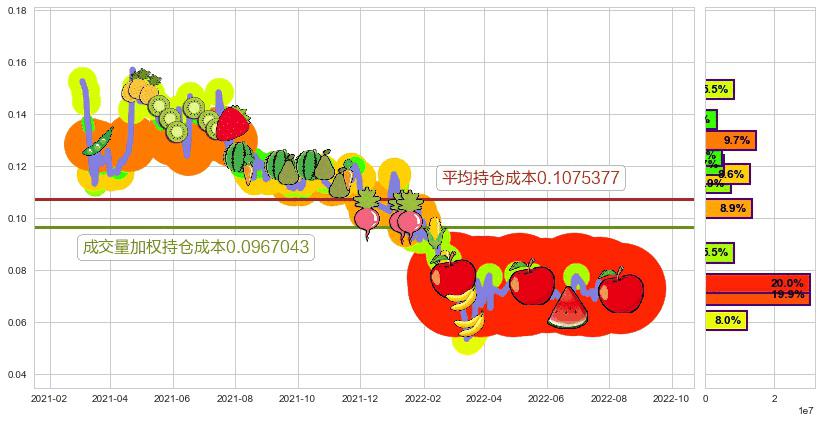Click the 8.9% orange histogram bar
822x423 pixels.
[728, 209]
